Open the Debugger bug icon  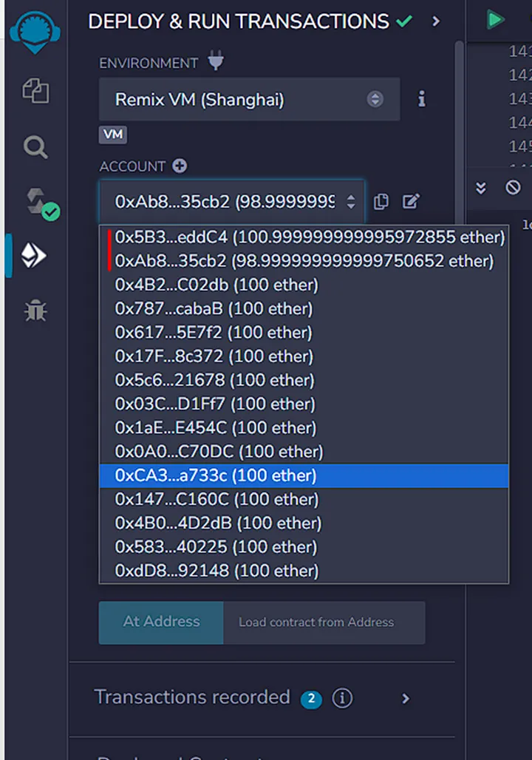pos(35,311)
